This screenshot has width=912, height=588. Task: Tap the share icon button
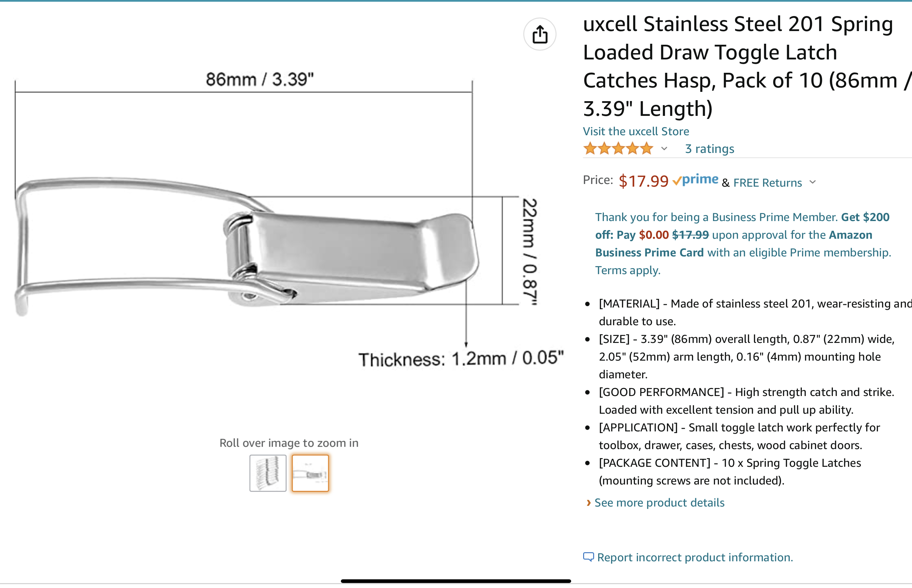point(539,34)
